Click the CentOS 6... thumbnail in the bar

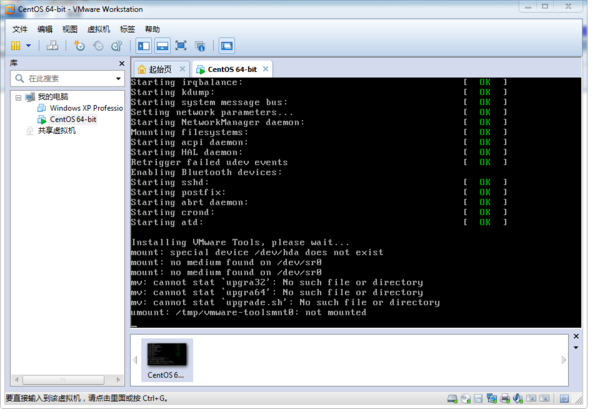166,360
